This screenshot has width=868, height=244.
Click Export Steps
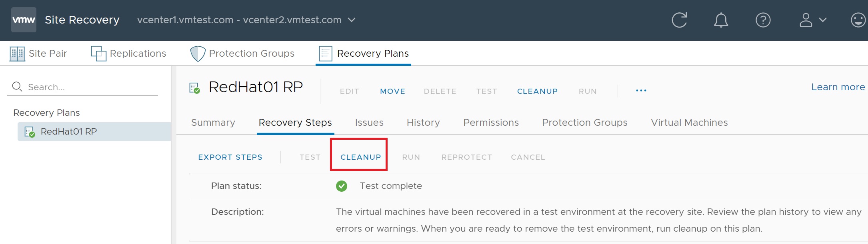coord(230,157)
